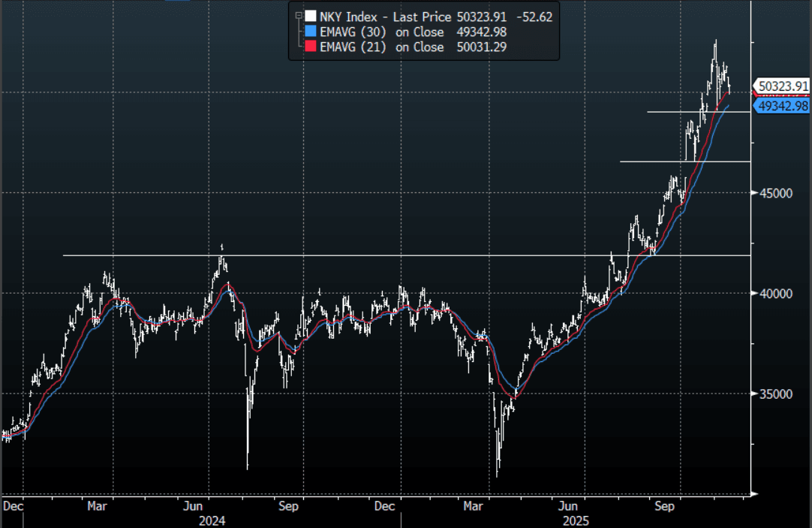This screenshot has height=528, width=812.
Task: Click the blue EMAVG (30) legend swatch
Action: 310,32
